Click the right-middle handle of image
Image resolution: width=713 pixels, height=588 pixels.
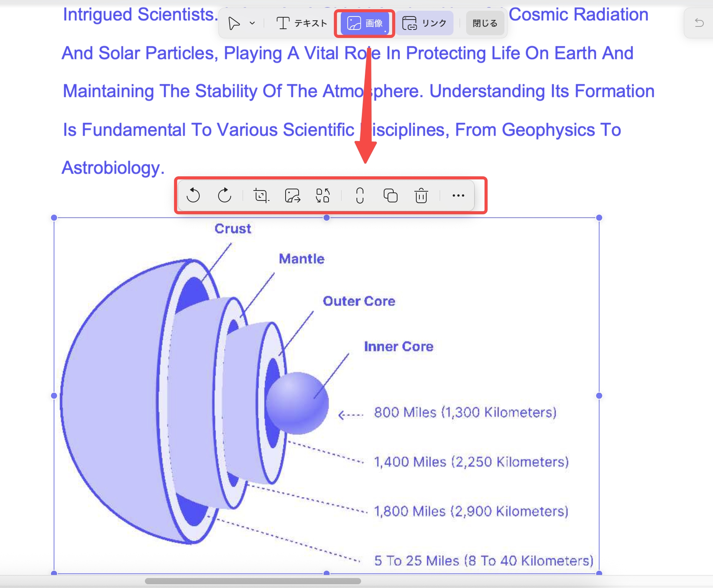click(599, 396)
